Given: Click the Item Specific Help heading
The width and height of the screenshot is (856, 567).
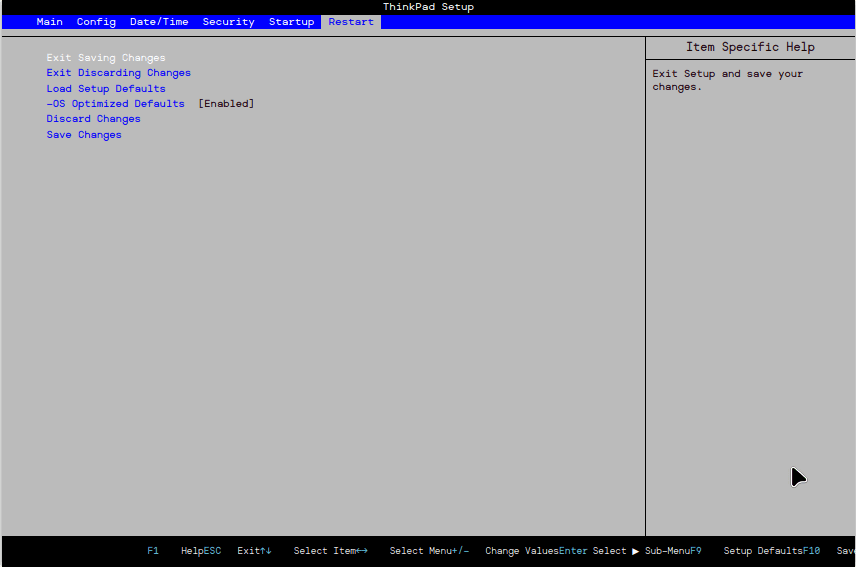Looking at the screenshot, I should pos(750,47).
